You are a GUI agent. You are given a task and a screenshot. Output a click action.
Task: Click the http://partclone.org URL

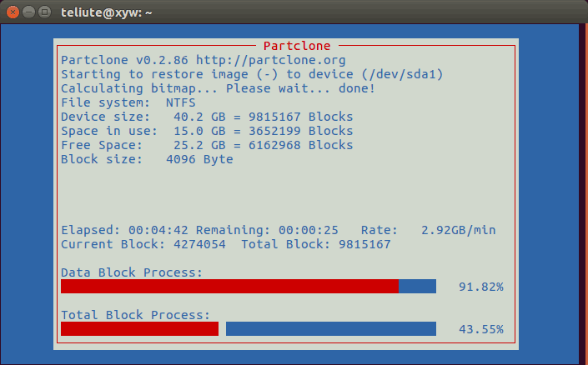click(271, 60)
